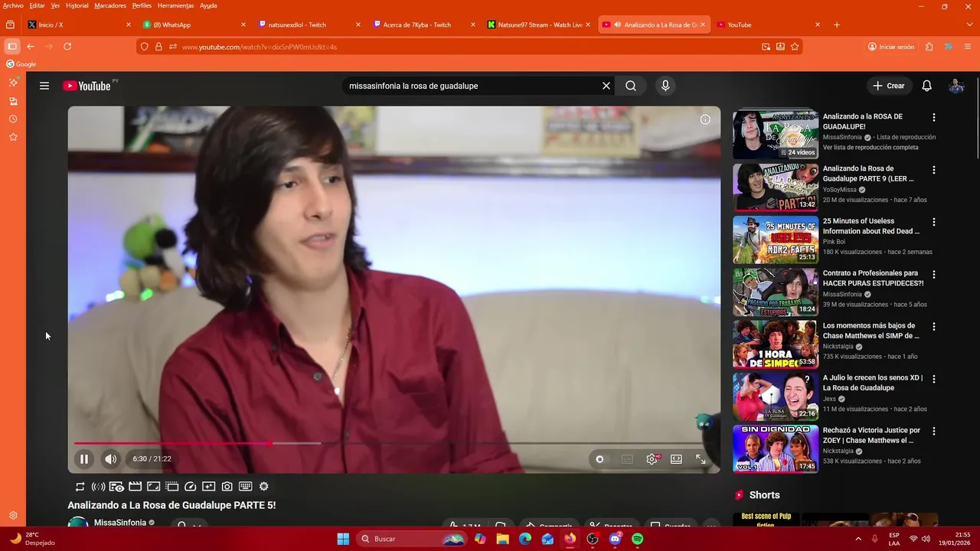This screenshot has height=551, width=980.
Task: Reload the page with refresh button
Action: (x=67, y=47)
